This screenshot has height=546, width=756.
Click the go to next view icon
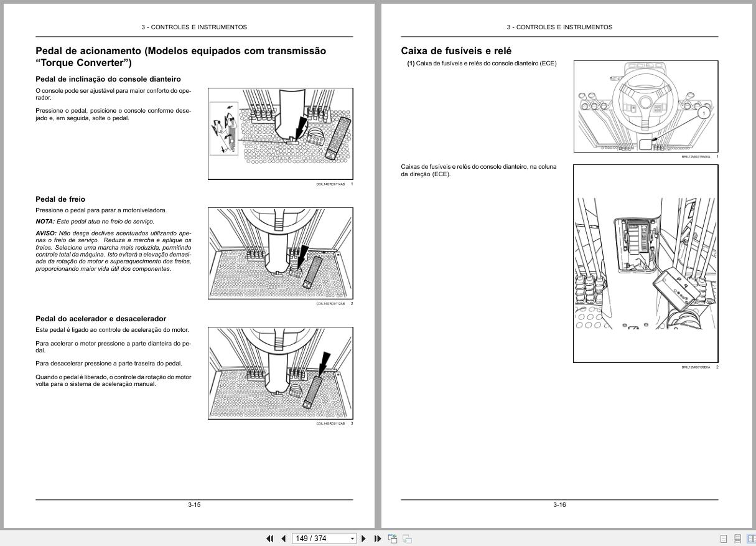click(x=408, y=539)
